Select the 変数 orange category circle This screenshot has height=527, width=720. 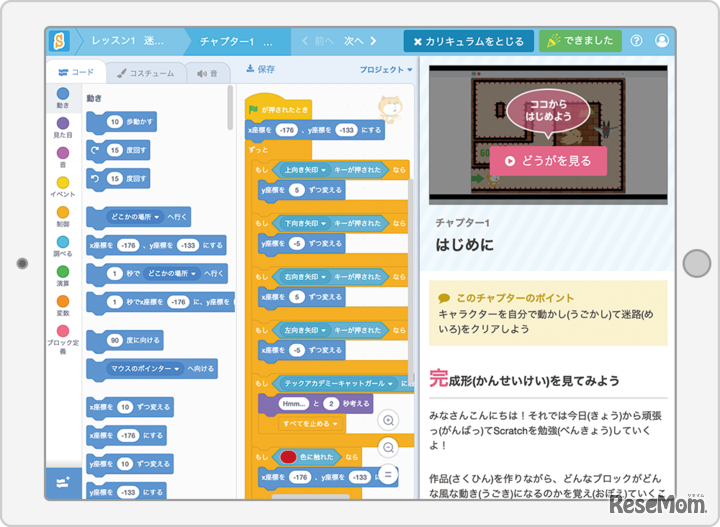click(x=63, y=301)
